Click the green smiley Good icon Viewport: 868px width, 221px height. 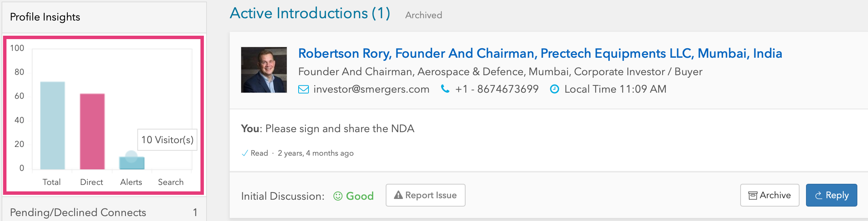click(338, 196)
